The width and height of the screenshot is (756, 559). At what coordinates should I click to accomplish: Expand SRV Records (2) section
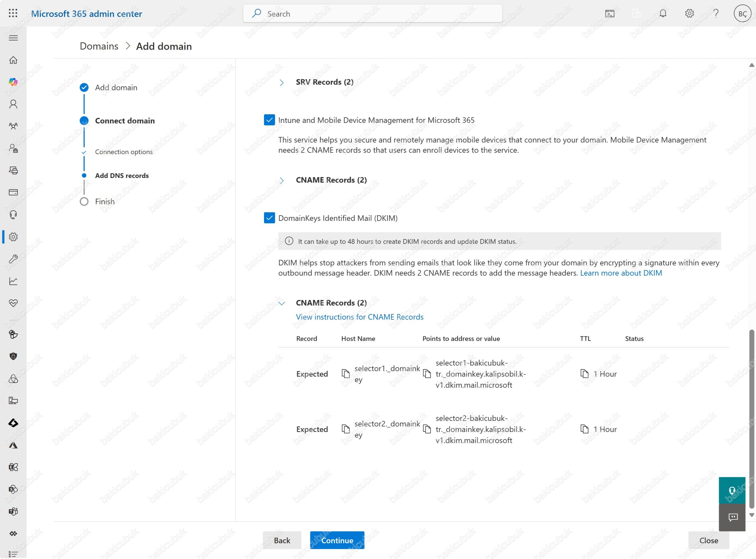(281, 82)
